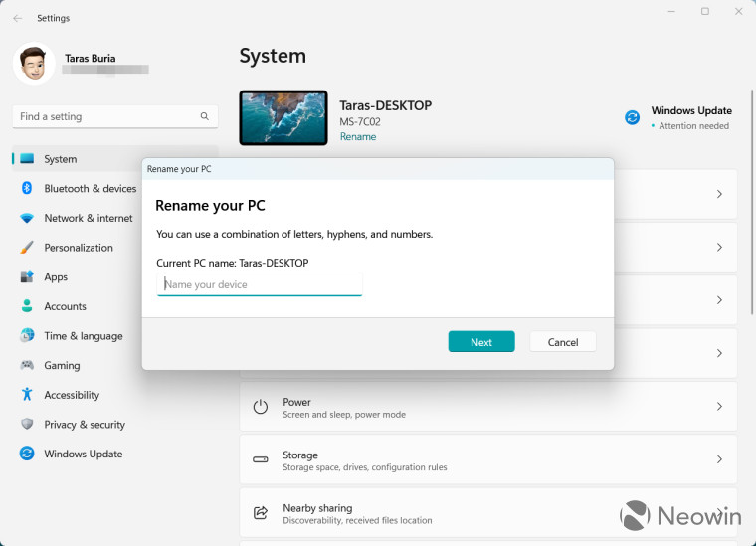Click the Nearby sharing icon

[261, 513]
